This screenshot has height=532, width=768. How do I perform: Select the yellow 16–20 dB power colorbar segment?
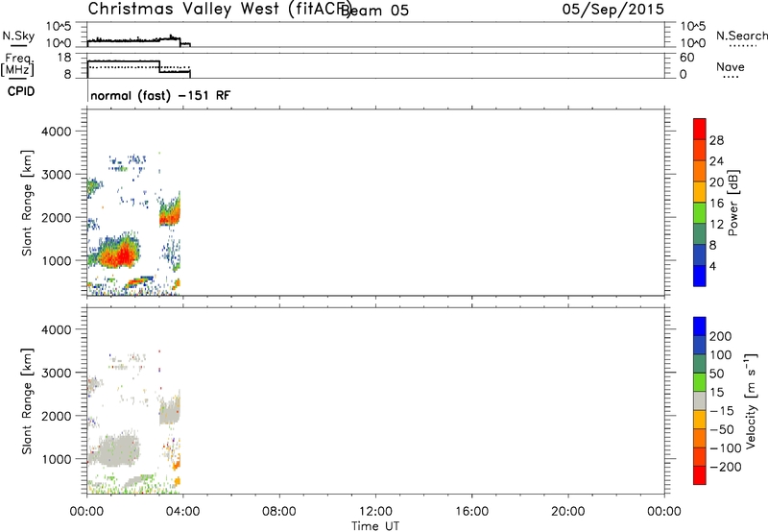700,192
